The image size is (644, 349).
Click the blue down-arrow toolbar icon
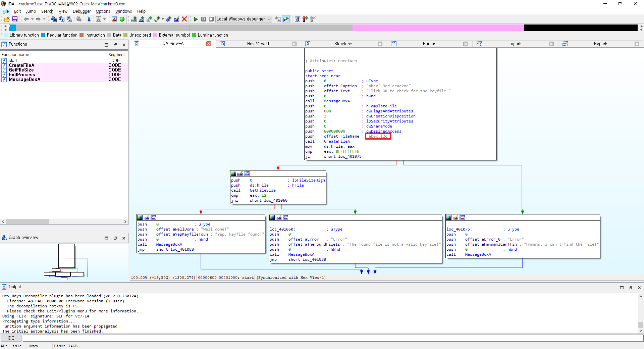[x=89, y=19]
